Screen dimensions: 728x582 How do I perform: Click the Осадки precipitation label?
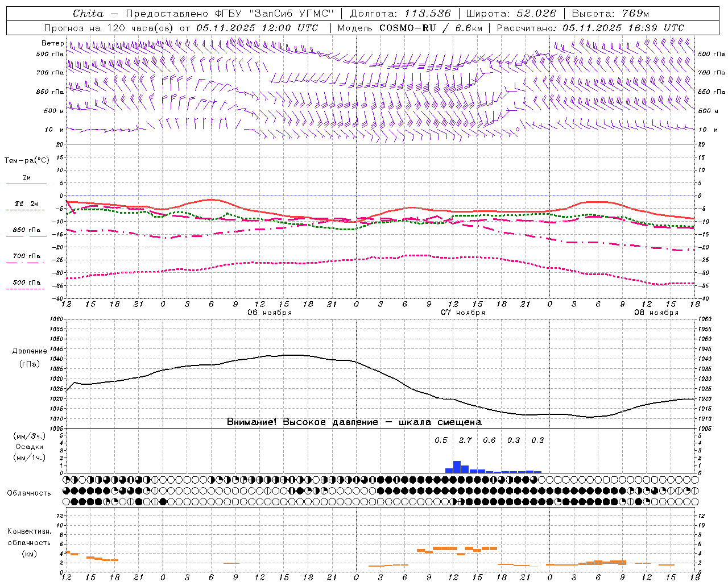(x=29, y=447)
